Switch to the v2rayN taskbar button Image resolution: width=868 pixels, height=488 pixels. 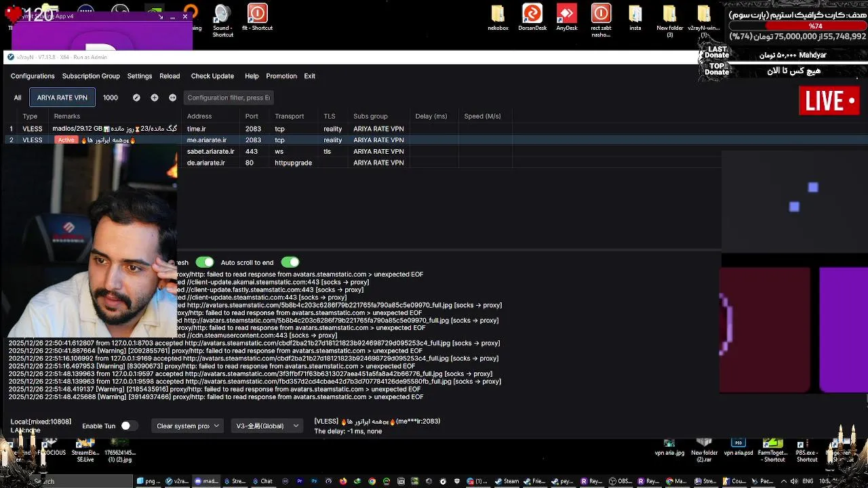point(177,481)
